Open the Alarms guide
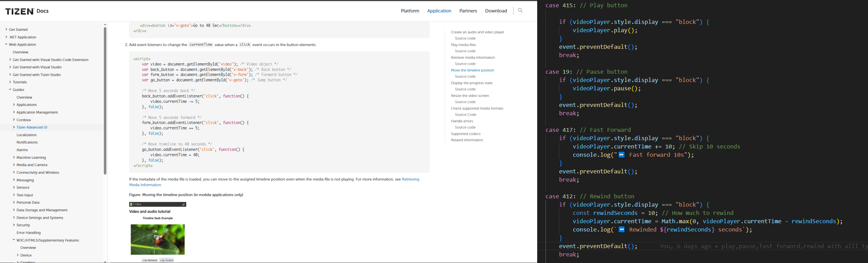Viewport: 868px width, 263px height. (x=22, y=150)
